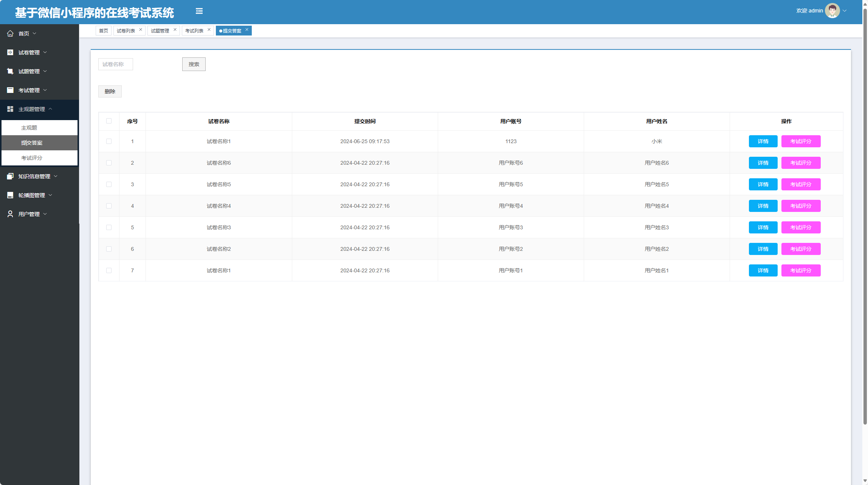Image resolution: width=868 pixels, height=485 pixels.
Task: Click the 考试管理 sidebar icon
Action: coord(10,90)
